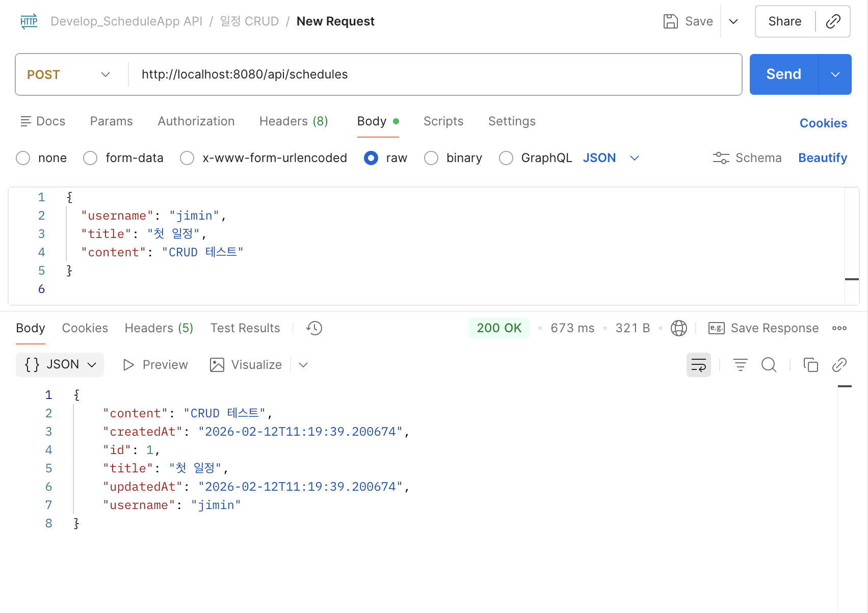Switch to the Authorization tab
The image size is (868, 613).
tap(196, 121)
